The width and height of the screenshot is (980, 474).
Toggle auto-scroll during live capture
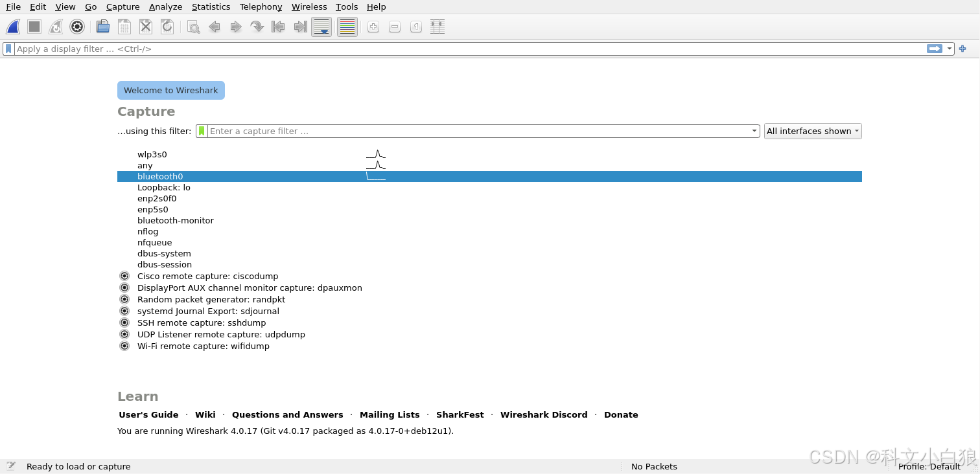click(321, 27)
